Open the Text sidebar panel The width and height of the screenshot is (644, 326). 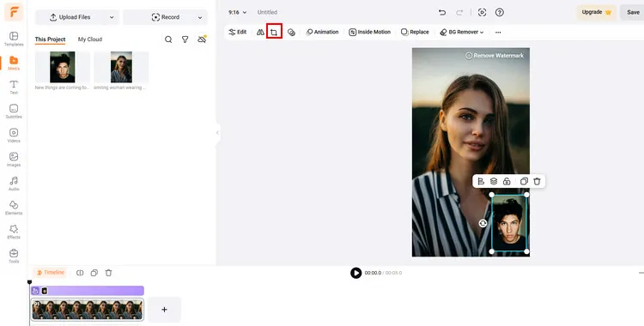coord(14,87)
